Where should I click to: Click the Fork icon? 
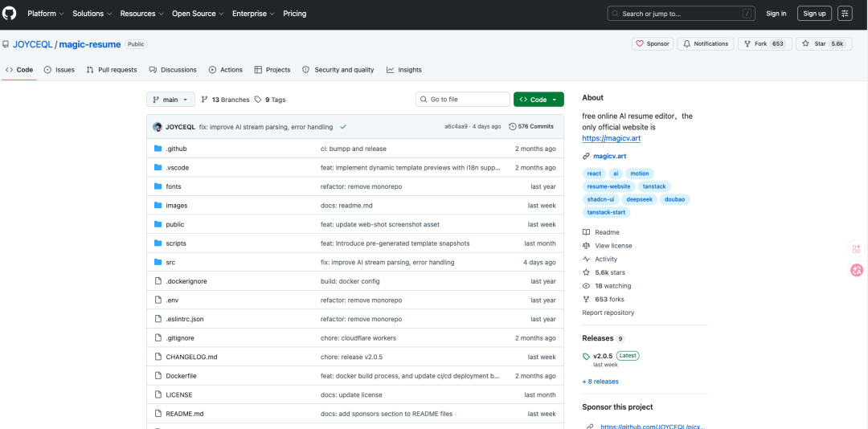pyautogui.click(x=747, y=43)
